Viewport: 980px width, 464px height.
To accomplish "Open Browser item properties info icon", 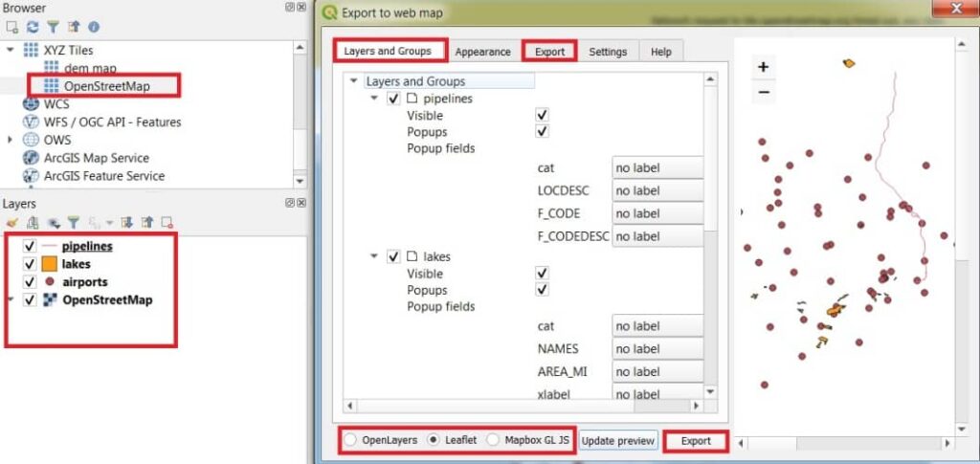I will click(94, 27).
